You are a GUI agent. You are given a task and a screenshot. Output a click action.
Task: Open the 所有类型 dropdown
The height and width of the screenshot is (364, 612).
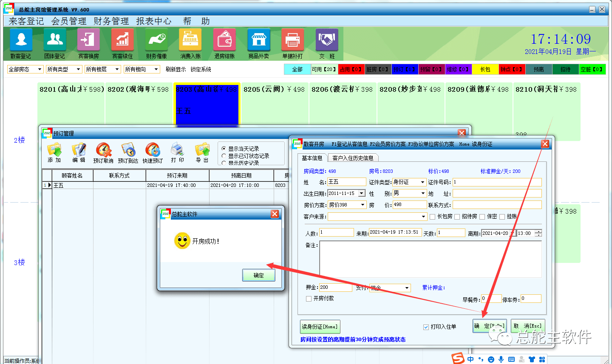(x=78, y=69)
